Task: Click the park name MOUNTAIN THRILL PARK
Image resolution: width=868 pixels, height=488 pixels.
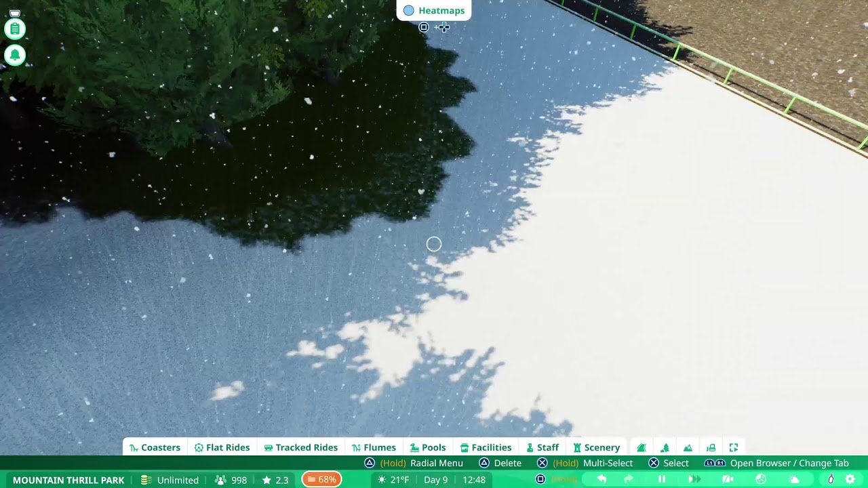Action: [x=68, y=480]
